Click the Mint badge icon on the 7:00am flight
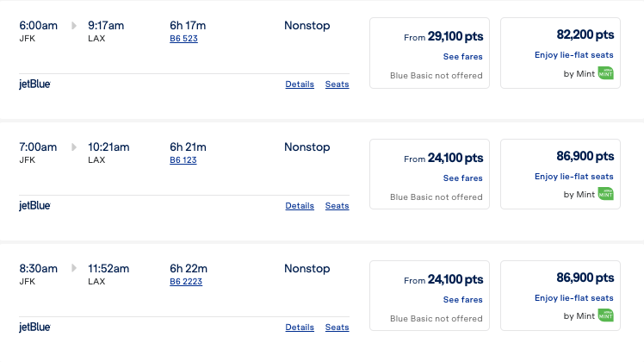644x362 pixels. (x=606, y=195)
